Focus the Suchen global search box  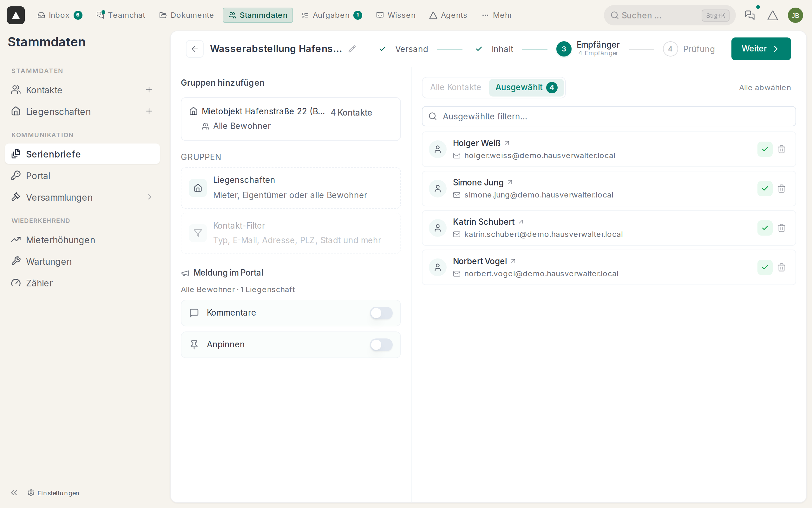[669, 15]
